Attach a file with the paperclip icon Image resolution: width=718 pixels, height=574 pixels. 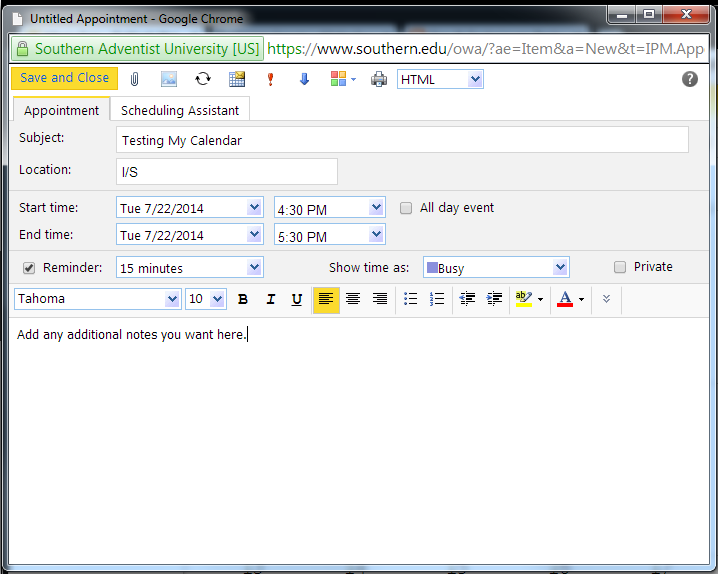pos(134,79)
